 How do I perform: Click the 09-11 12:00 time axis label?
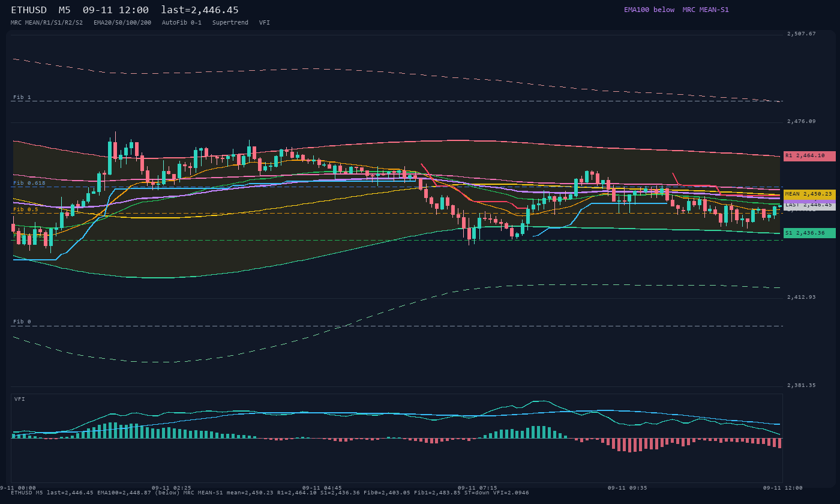(x=783, y=488)
